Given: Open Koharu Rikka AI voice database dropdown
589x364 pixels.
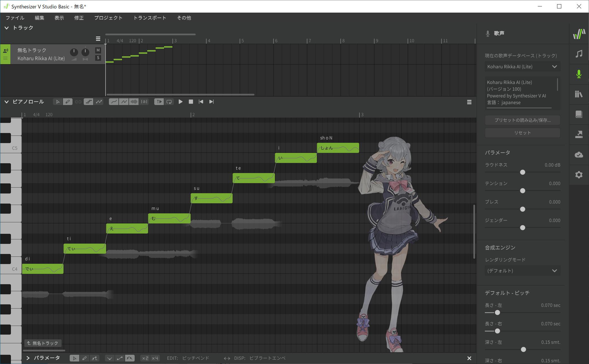Looking at the screenshot, I should (522, 67).
